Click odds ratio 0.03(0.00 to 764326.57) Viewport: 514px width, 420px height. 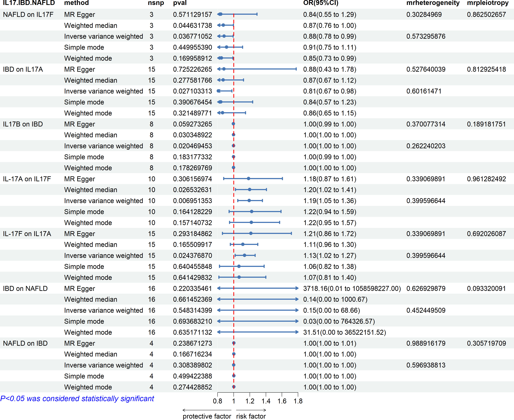(x=339, y=322)
